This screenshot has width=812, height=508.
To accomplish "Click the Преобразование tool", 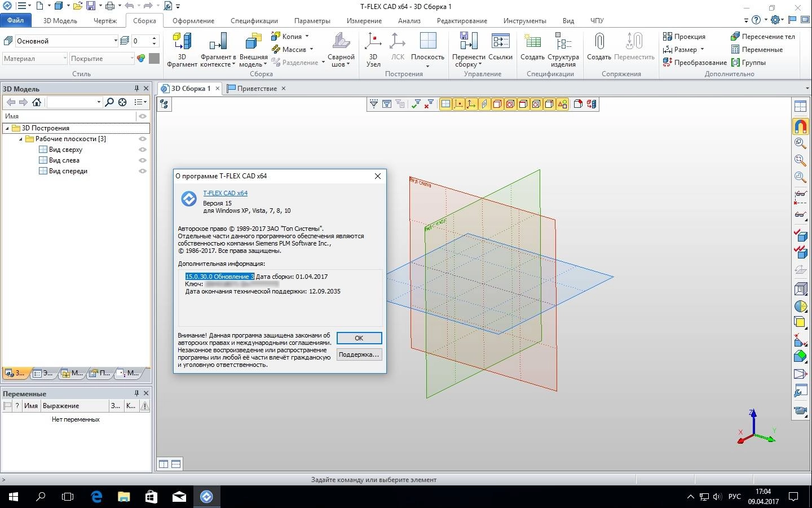I will [695, 62].
